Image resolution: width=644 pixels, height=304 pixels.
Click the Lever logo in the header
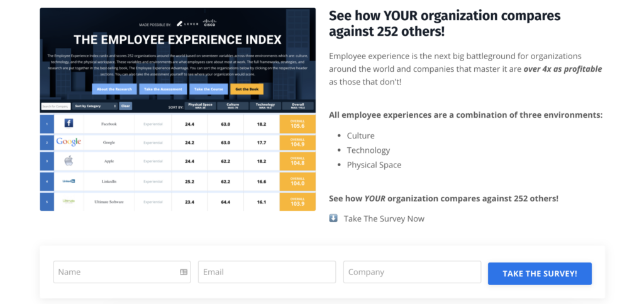pyautogui.click(x=187, y=24)
